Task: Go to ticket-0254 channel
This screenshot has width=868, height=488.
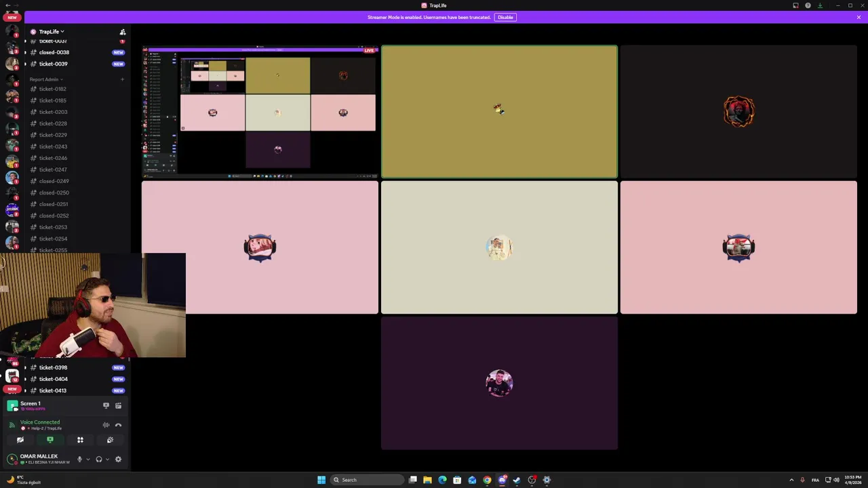Action: [x=77, y=239]
